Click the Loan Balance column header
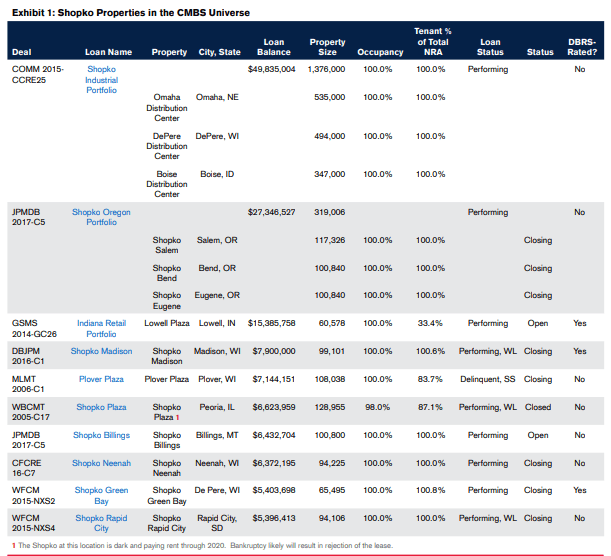611x556 pixels. coord(273,47)
